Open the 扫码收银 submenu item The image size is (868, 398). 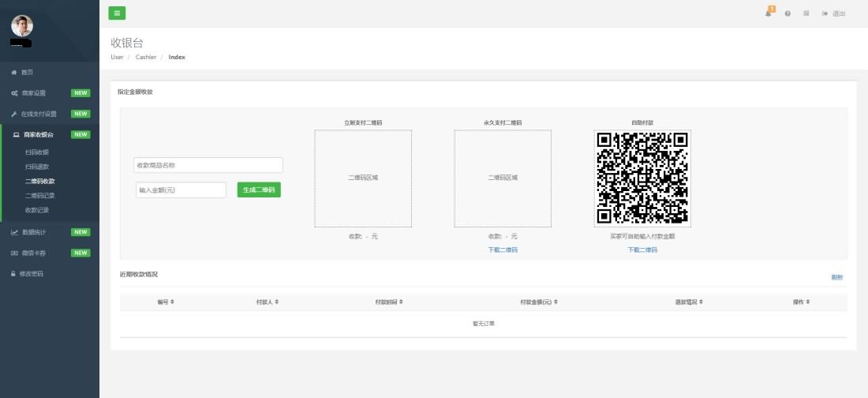pos(37,152)
